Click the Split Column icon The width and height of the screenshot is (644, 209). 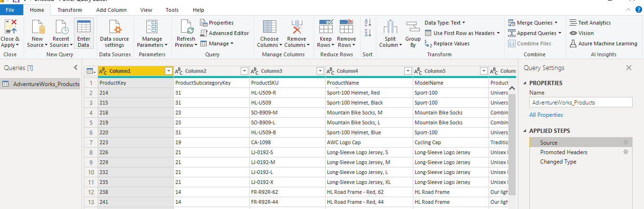390,26
